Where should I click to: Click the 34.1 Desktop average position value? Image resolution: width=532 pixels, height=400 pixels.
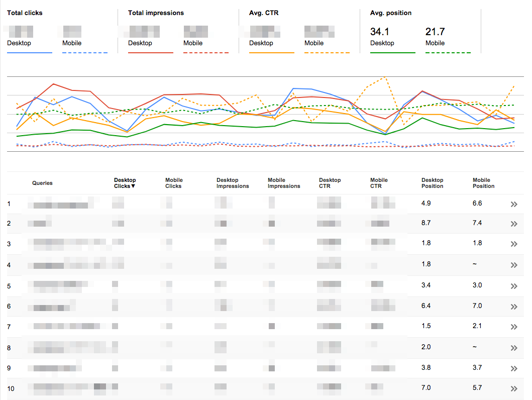[380, 32]
